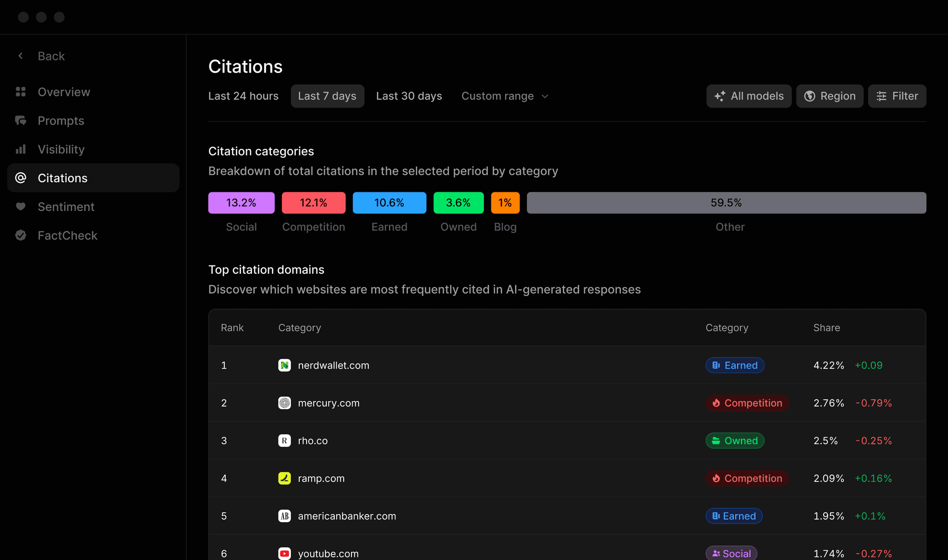Open the Sentiment sidebar item
This screenshot has height=560, width=948.
[93, 207]
